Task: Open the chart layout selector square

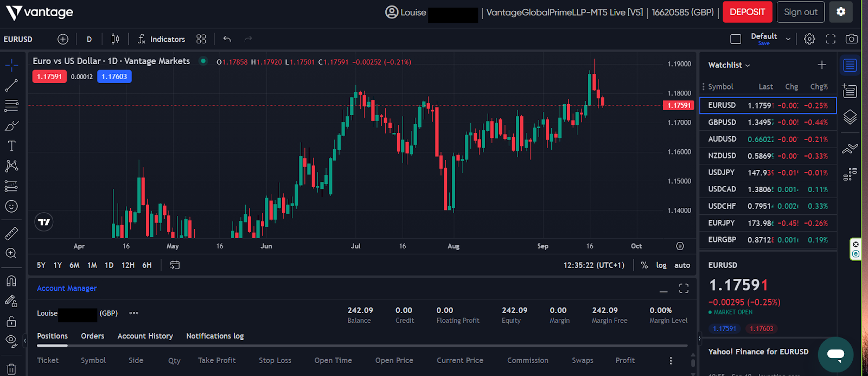Action: 736,39
